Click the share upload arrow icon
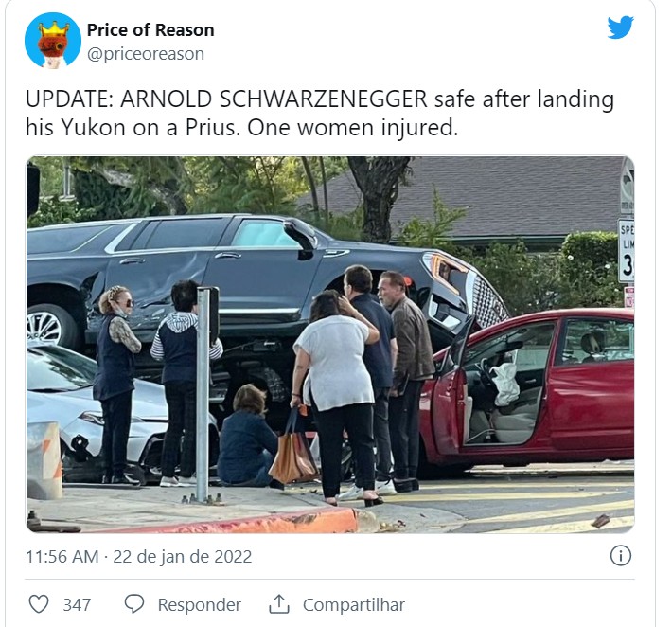 [279, 604]
